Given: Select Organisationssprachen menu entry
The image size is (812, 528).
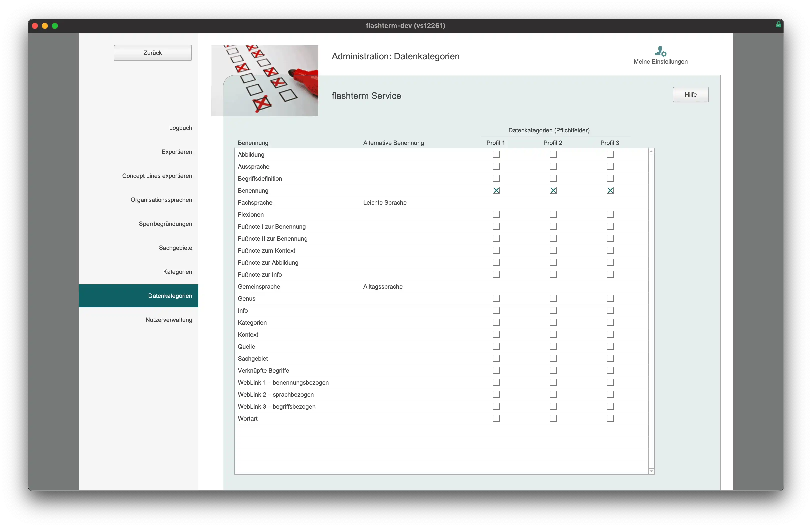Looking at the screenshot, I should click(x=161, y=200).
